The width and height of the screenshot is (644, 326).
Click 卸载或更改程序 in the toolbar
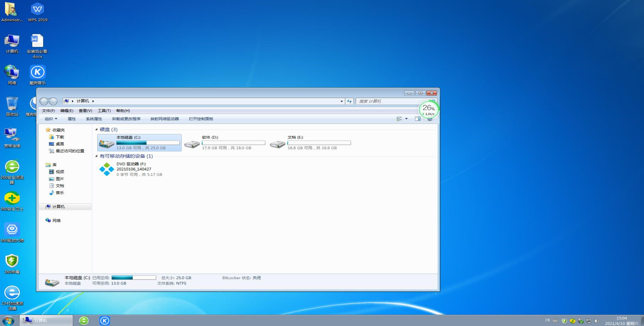click(x=126, y=119)
